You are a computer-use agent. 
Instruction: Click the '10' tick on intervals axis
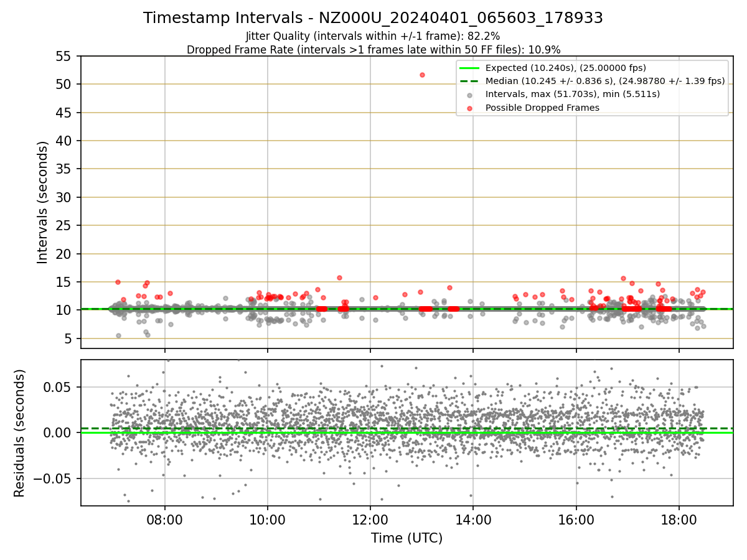[65, 310]
